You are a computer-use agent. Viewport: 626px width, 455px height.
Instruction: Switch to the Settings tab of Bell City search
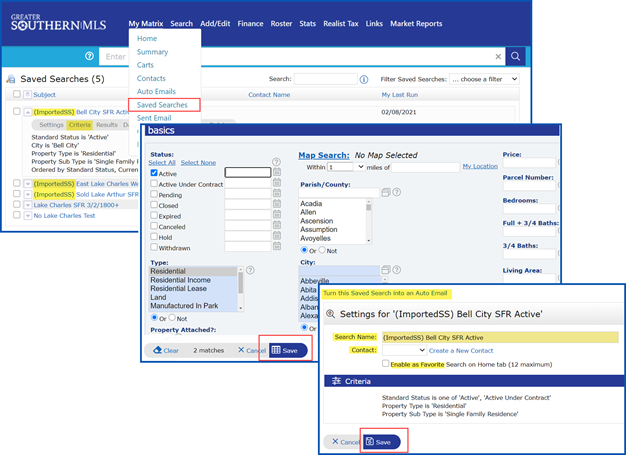tap(51, 125)
